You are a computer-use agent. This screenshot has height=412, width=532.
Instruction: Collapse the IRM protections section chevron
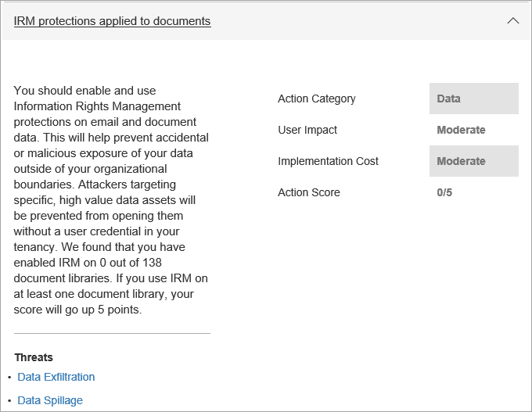[513, 21]
